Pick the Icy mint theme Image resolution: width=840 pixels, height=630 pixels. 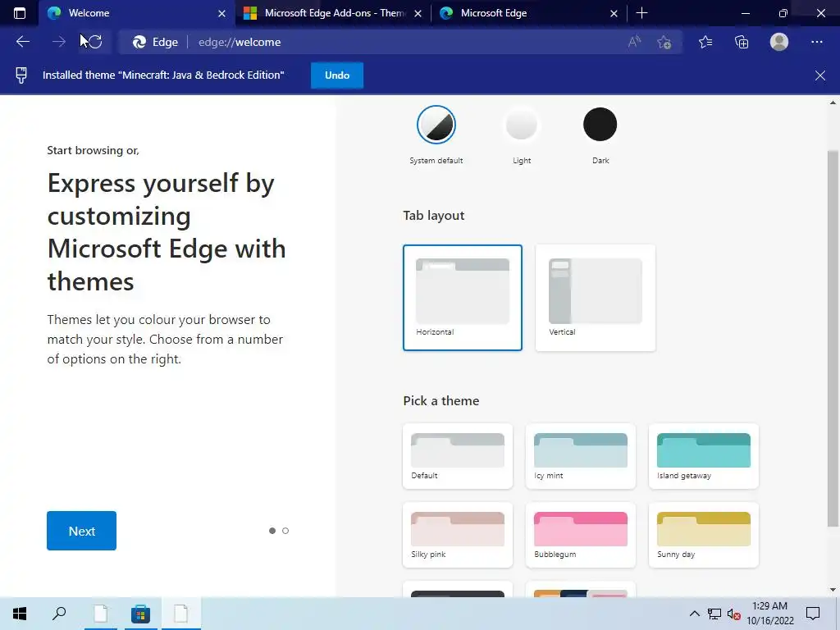(581, 456)
